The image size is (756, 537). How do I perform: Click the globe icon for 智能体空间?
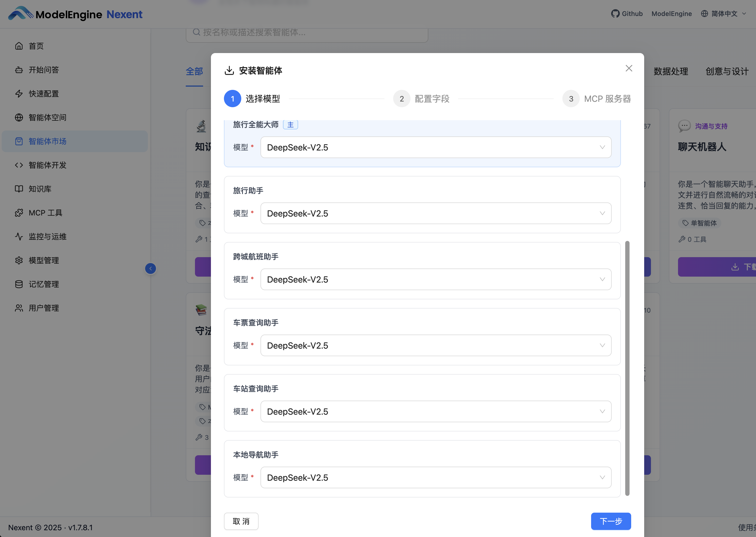pyautogui.click(x=19, y=117)
